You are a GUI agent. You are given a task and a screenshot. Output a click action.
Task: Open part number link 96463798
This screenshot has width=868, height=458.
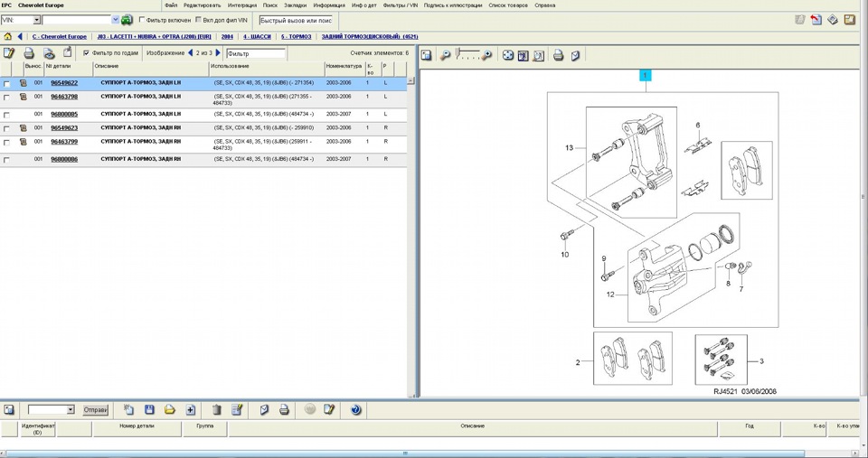64,97
